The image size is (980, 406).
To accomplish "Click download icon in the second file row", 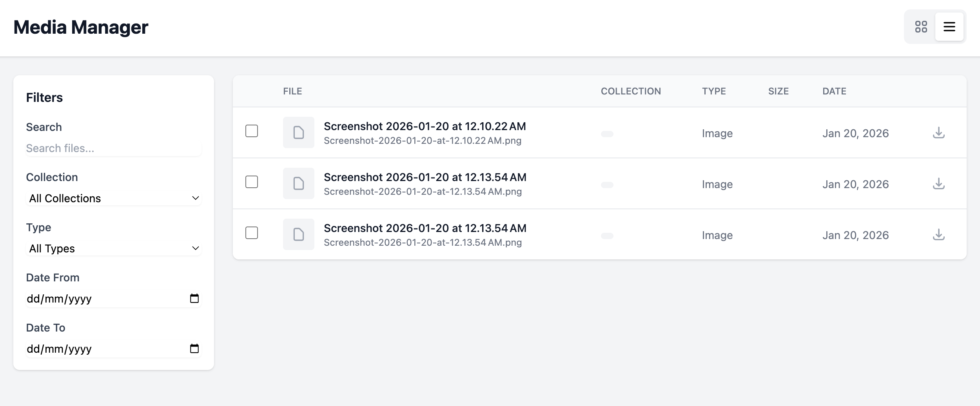I will [938, 184].
